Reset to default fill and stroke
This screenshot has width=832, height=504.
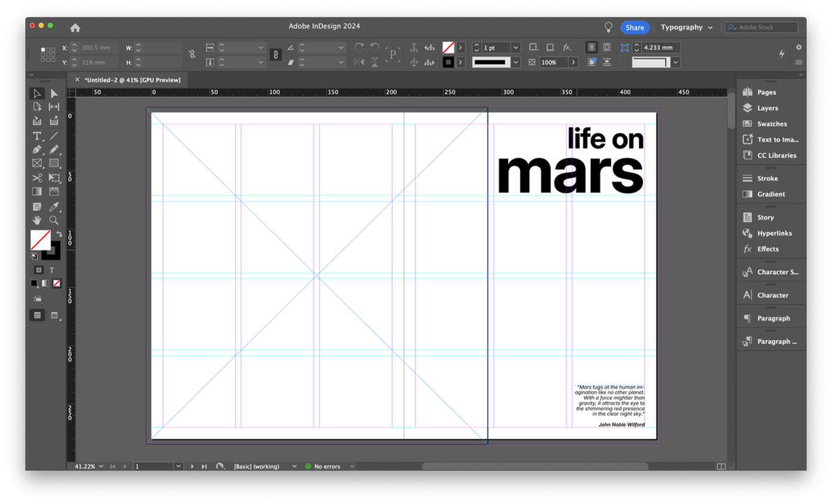tap(34, 256)
